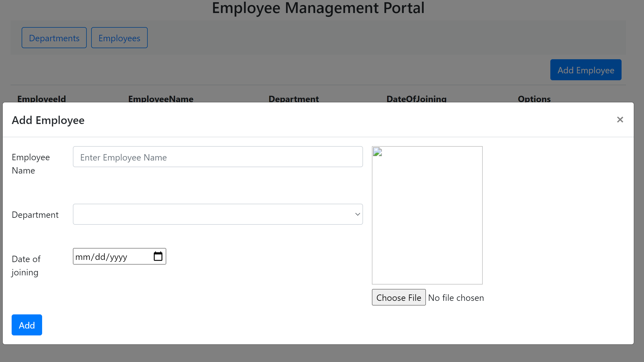Open the Employees navigation tab

tap(119, 38)
